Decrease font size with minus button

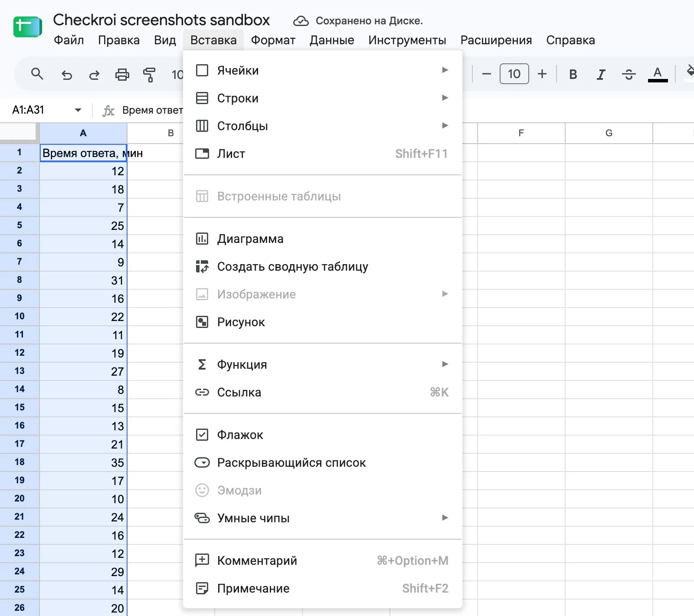(x=486, y=74)
